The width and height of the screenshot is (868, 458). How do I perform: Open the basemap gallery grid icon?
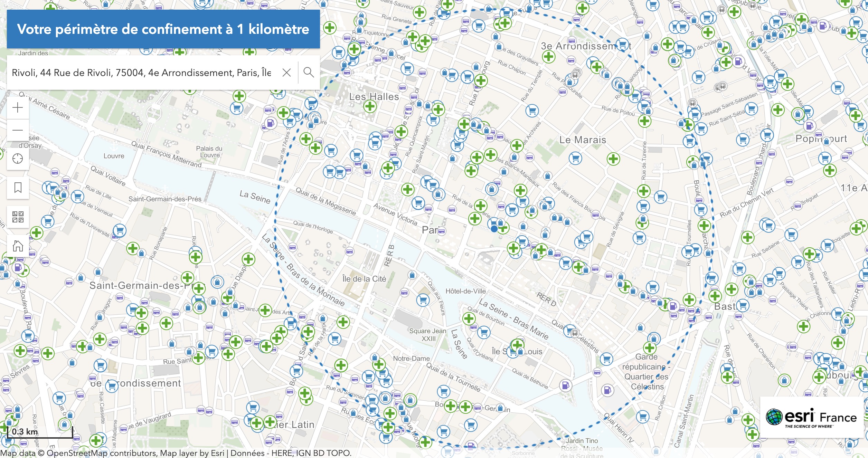(18, 217)
